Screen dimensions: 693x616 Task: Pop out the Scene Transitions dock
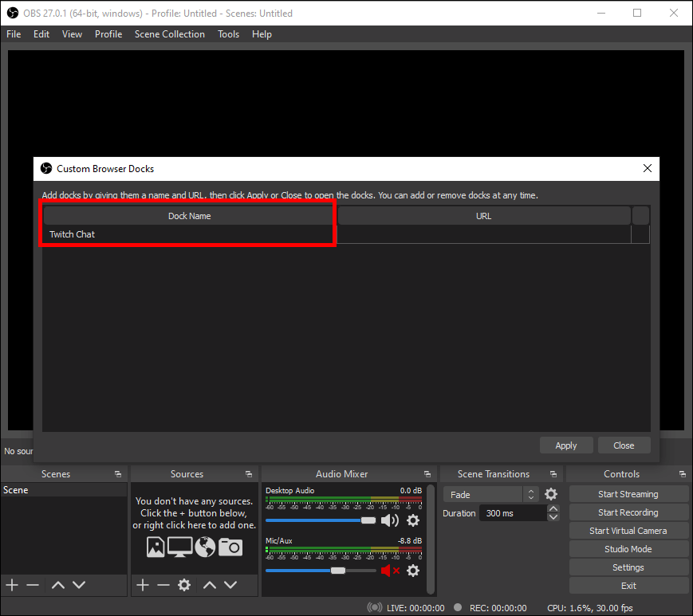[553, 474]
